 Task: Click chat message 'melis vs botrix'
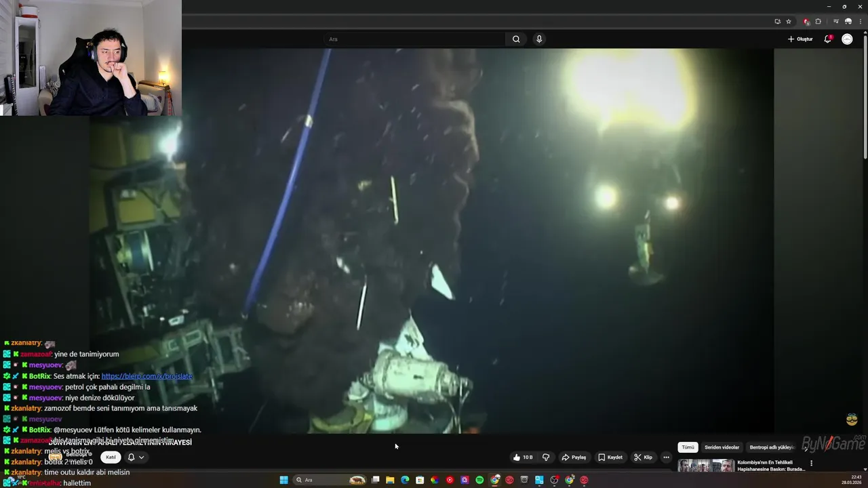click(66, 451)
